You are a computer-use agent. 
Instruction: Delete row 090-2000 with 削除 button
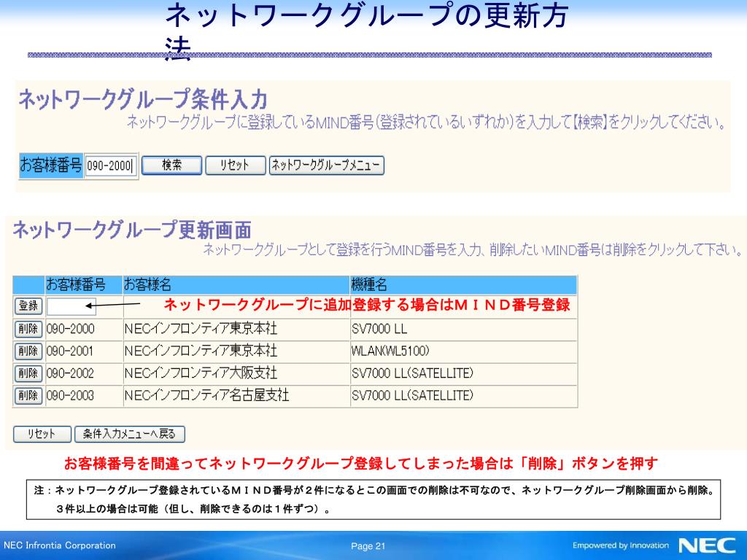point(28,329)
